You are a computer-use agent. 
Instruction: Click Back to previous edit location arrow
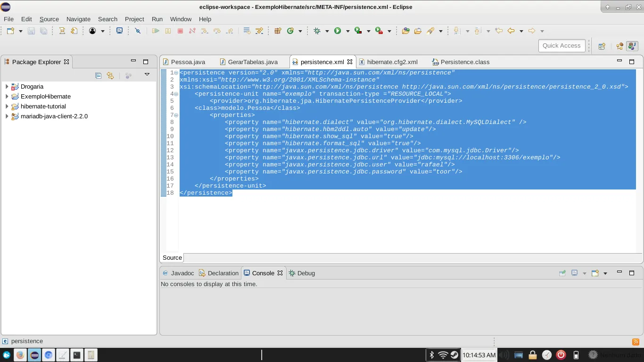tap(511, 31)
